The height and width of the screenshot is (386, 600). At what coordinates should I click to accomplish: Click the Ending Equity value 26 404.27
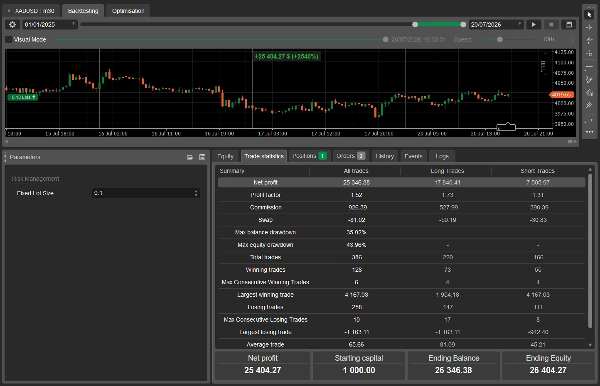tap(548, 370)
